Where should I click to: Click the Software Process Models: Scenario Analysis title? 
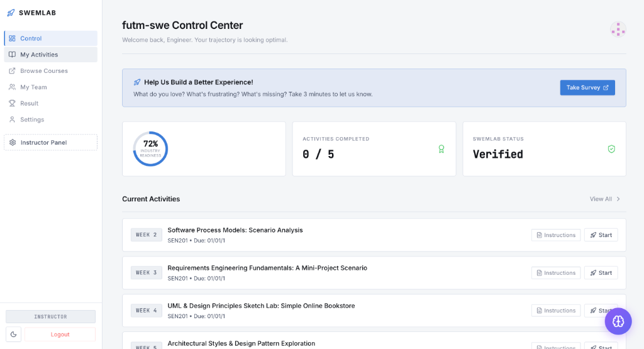pos(235,230)
